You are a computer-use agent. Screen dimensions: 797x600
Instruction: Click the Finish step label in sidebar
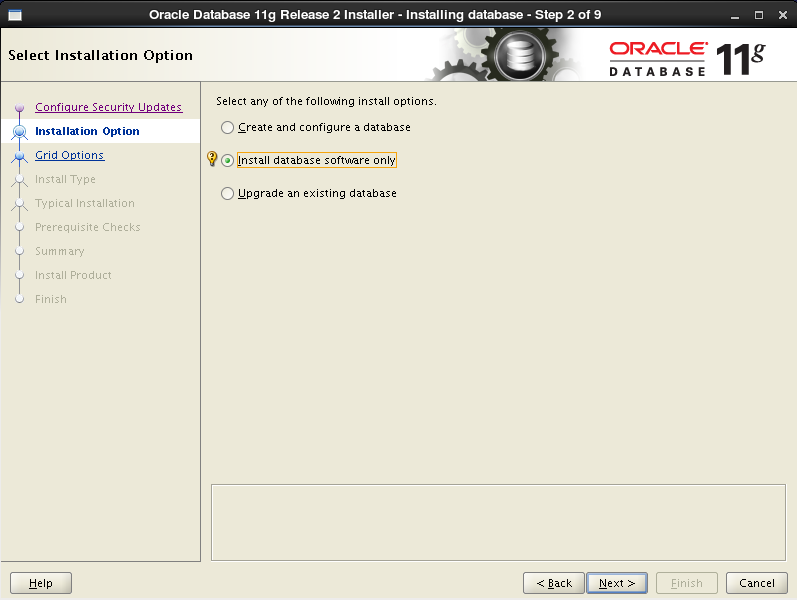[x=51, y=299]
